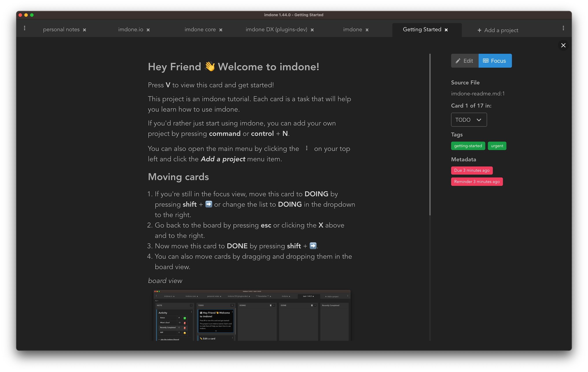Click the Hey Friend Welcome to imdone heading
The height and width of the screenshot is (372, 588).
(233, 67)
